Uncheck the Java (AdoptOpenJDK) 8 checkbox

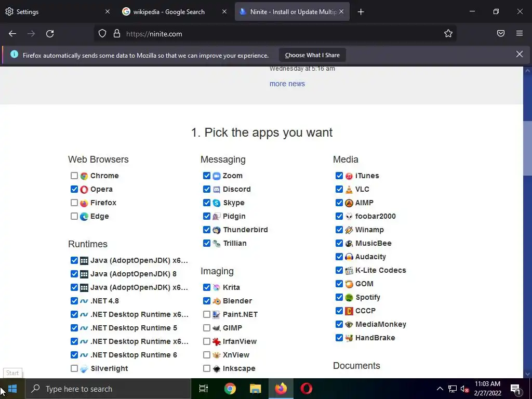coord(74,274)
